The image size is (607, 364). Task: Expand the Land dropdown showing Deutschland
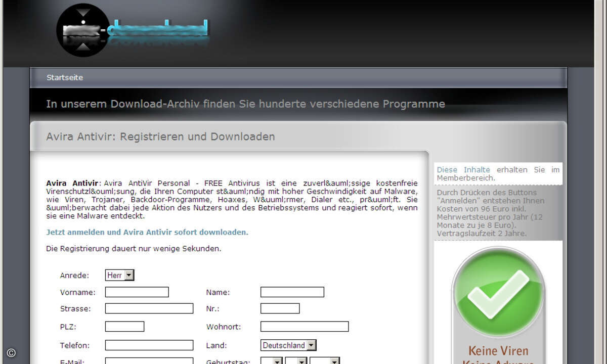pos(289,345)
